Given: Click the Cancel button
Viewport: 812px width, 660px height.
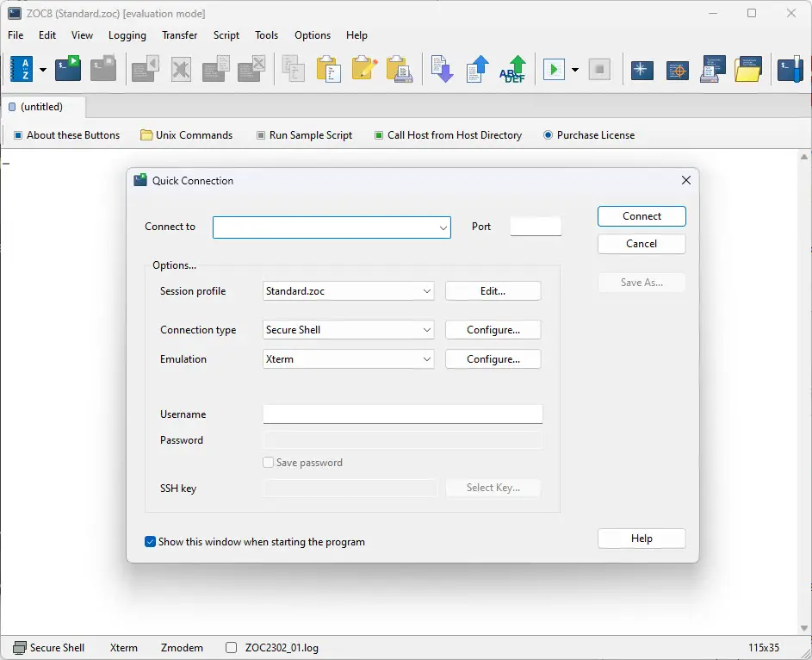Looking at the screenshot, I should pos(642,244).
